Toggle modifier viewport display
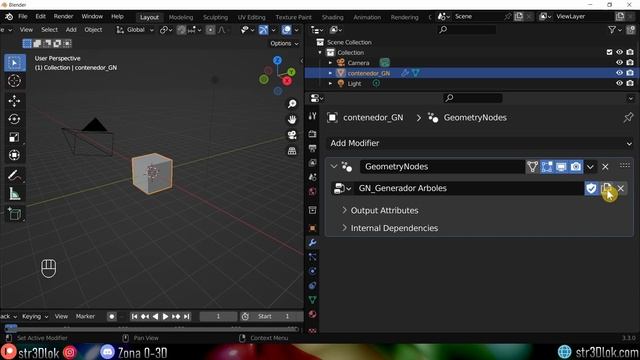 (561, 167)
